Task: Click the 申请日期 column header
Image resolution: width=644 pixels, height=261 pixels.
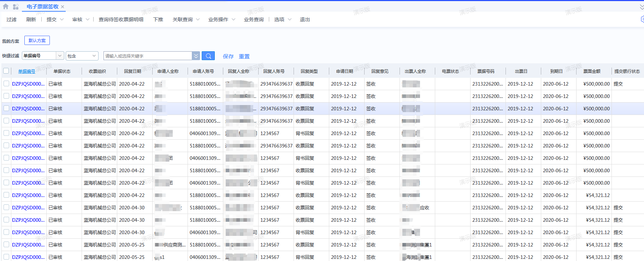Action: pyautogui.click(x=344, y=71)
